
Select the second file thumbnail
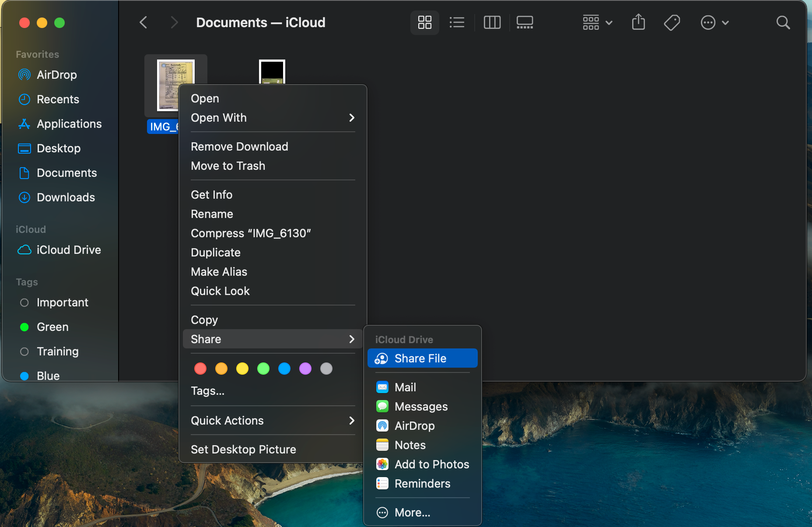pos(272,72)
